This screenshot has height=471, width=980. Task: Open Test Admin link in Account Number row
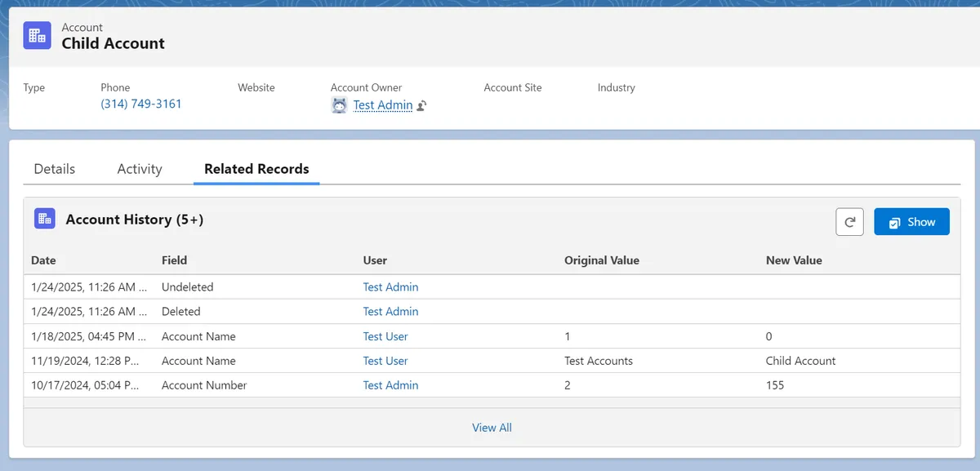click(390, 385)
